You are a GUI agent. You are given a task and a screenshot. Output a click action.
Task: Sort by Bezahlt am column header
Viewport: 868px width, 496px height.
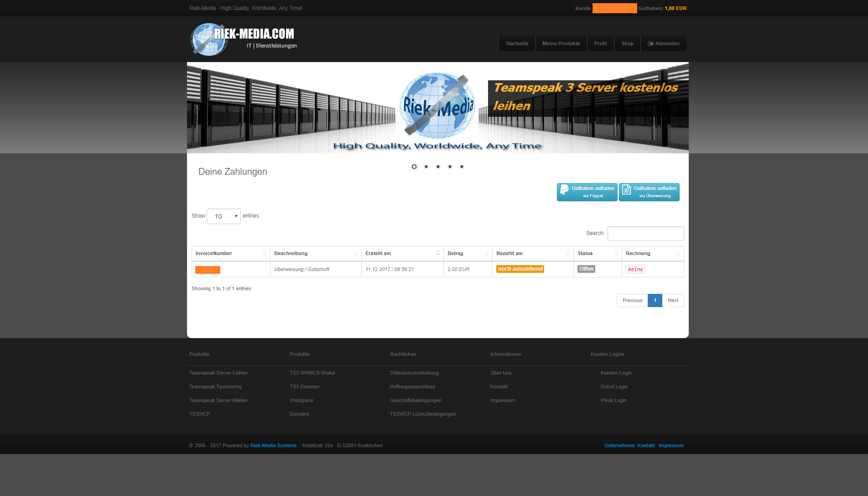point(509,254)
